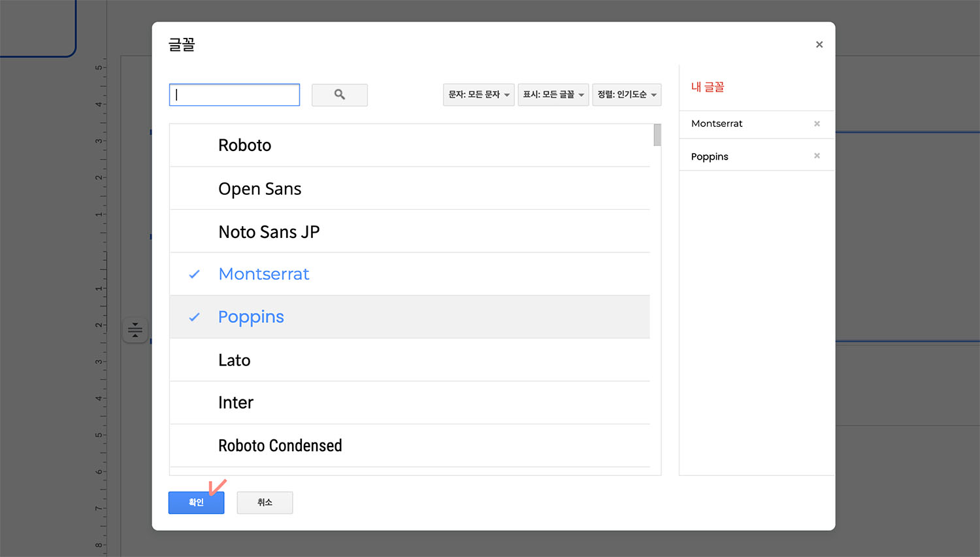Add the Roboto font to the list

tap(410, 145)
